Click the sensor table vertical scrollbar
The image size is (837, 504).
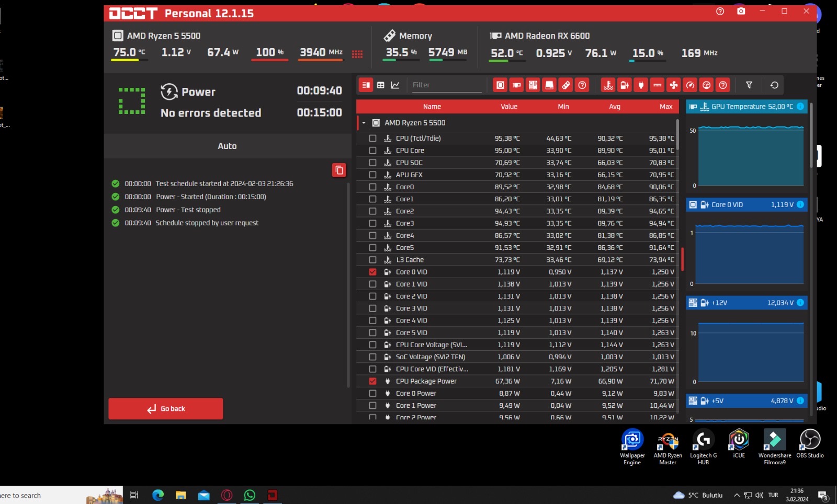point(677,134)
